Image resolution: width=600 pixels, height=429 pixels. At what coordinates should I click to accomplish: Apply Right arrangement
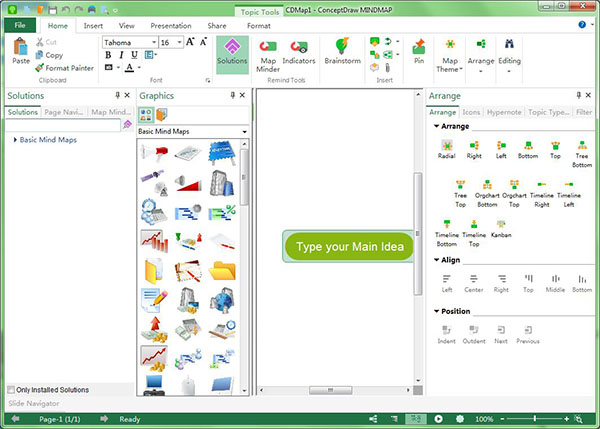point(474,149)
